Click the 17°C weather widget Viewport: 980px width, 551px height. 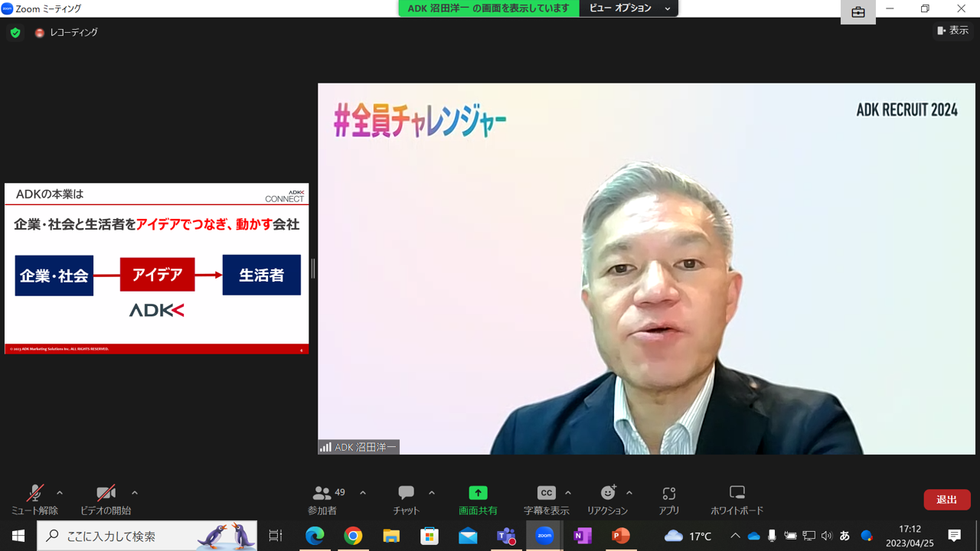click(688, 536)
